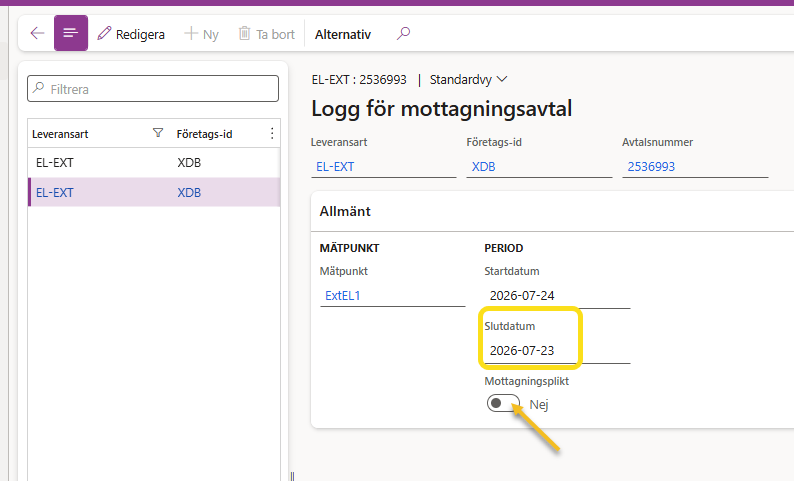Click XDB in the selected list row
The width and height of the screenshot is (794, 481).
189,192
